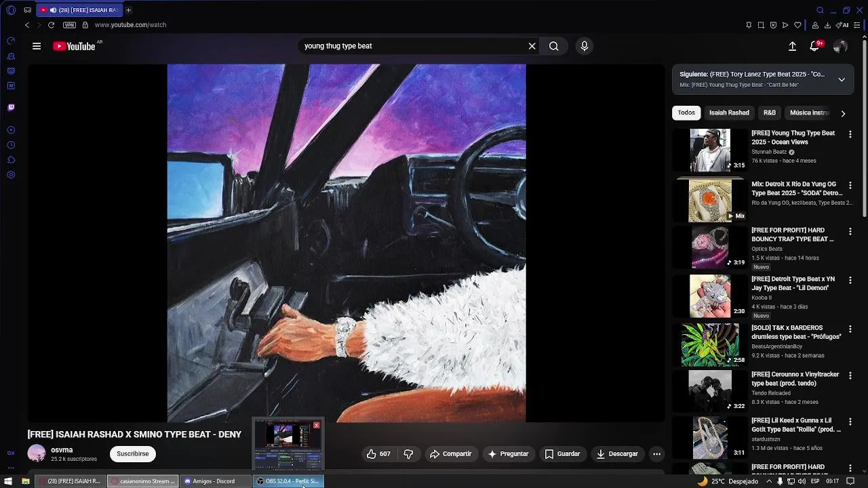The image size is (868, 488).
Task: Go back with browser back arrow
Action: pos(27,25)
